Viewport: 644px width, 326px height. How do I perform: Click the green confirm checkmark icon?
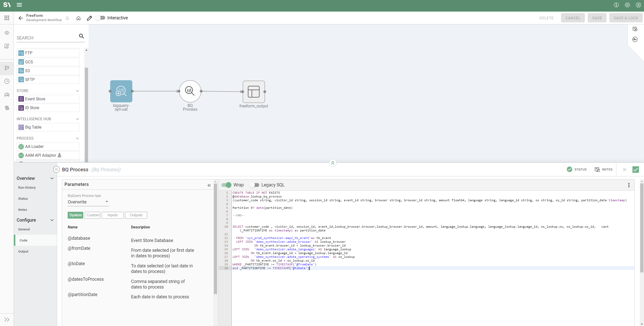coord(635,170)
